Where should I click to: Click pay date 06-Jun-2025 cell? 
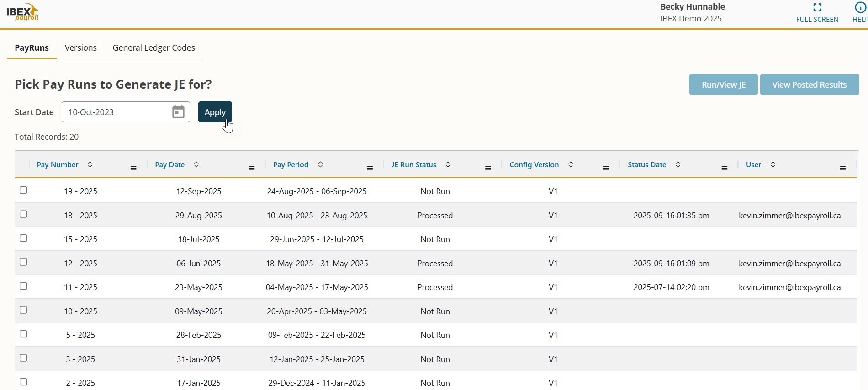click(x=199, y=264)
